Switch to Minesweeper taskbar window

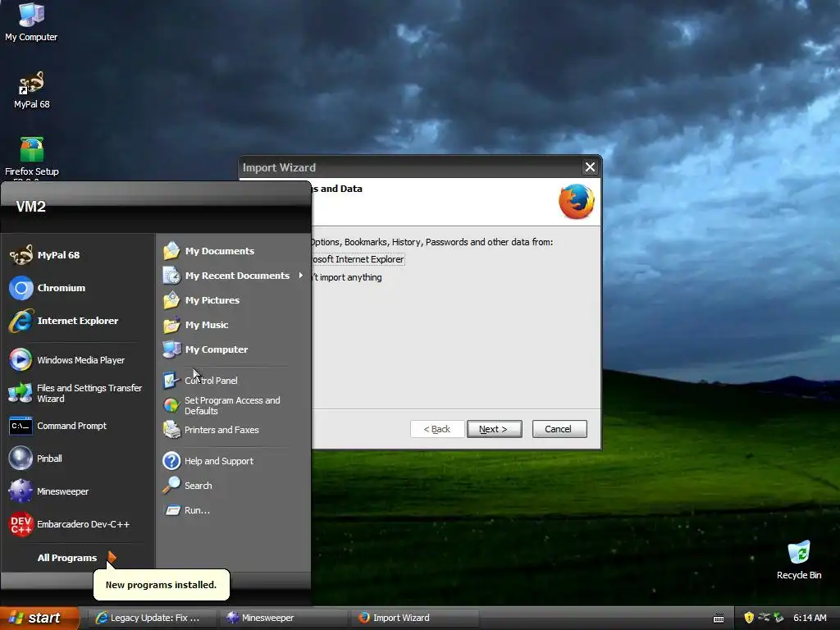click(x=284, y=618)
